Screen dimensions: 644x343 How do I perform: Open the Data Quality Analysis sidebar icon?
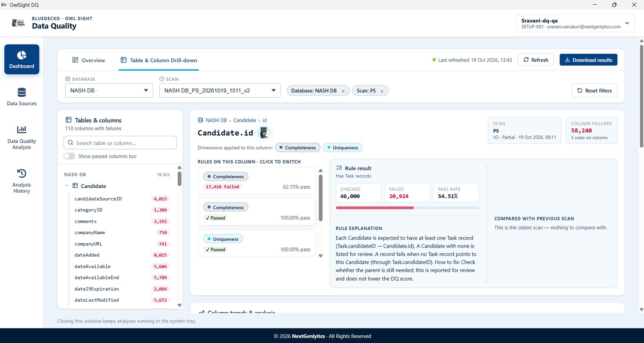(22, 129)
